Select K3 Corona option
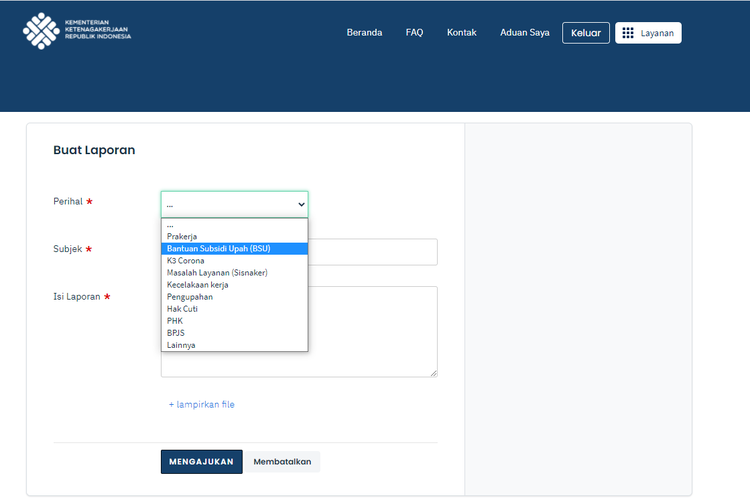This screenshot has width=750, height=500. tap(185, 261)
